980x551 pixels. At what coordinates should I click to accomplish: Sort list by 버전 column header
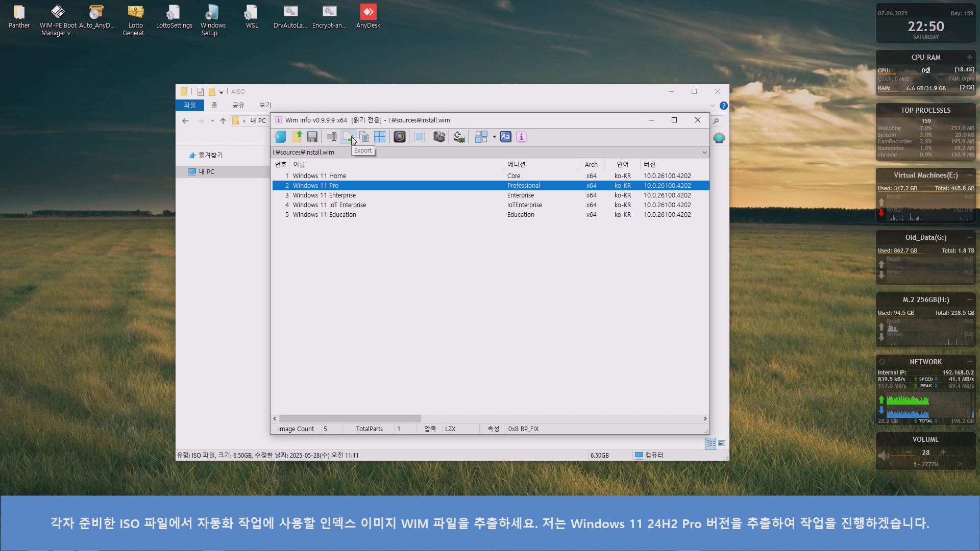point(674,164)
